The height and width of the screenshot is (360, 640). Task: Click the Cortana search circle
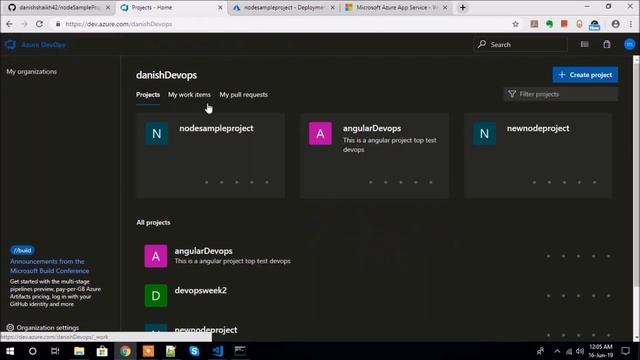click(33, 351)
